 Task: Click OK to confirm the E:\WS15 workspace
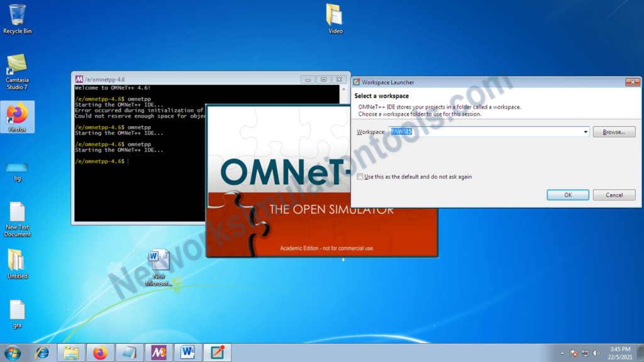point(567,194)
